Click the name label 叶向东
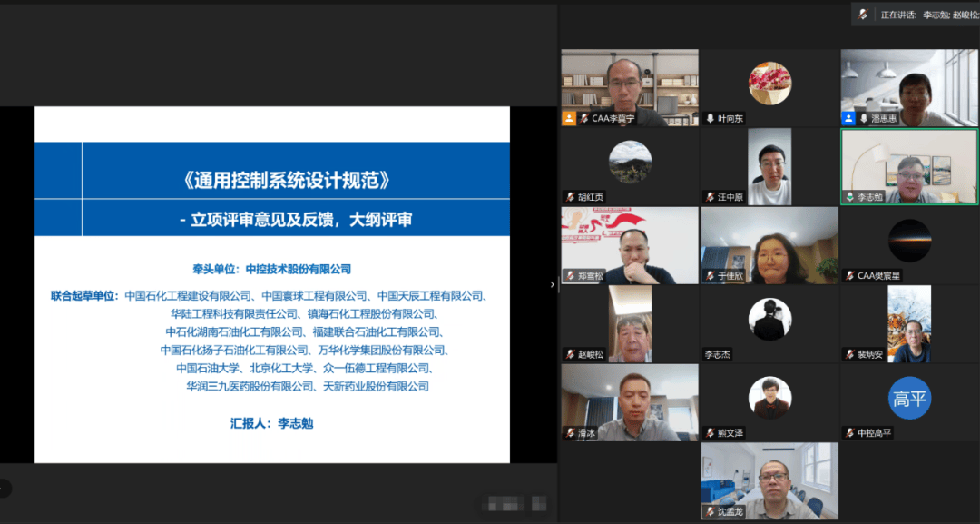Image resolution: width=980 pixels, height=524 pixels. click(730, 118)
